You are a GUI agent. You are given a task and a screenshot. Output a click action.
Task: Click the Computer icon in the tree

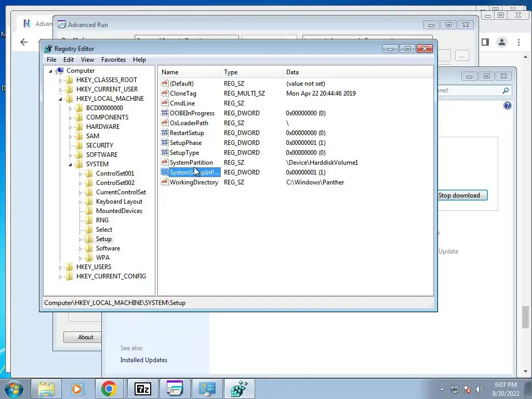60,71
